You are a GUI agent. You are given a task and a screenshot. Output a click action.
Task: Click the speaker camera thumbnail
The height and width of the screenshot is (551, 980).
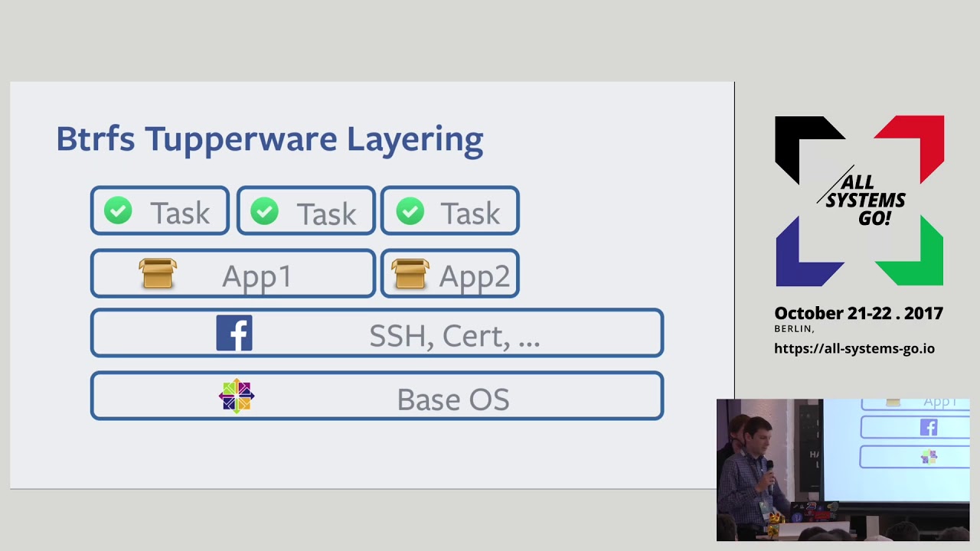click(843, 470)
